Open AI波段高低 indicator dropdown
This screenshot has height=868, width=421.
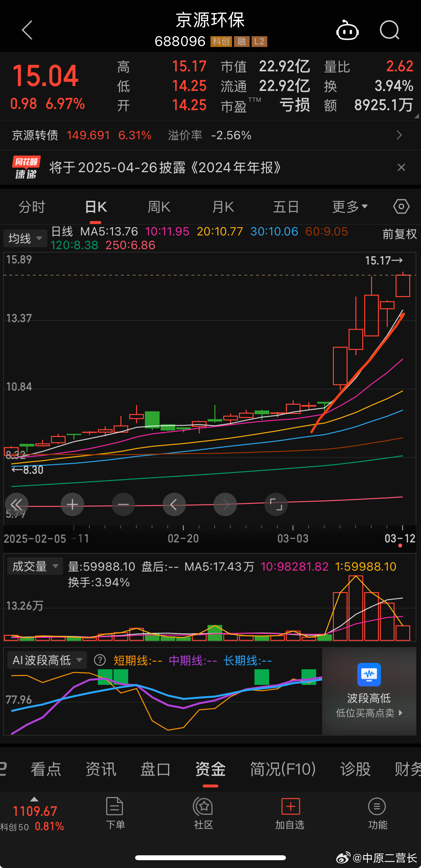point(47,660)
